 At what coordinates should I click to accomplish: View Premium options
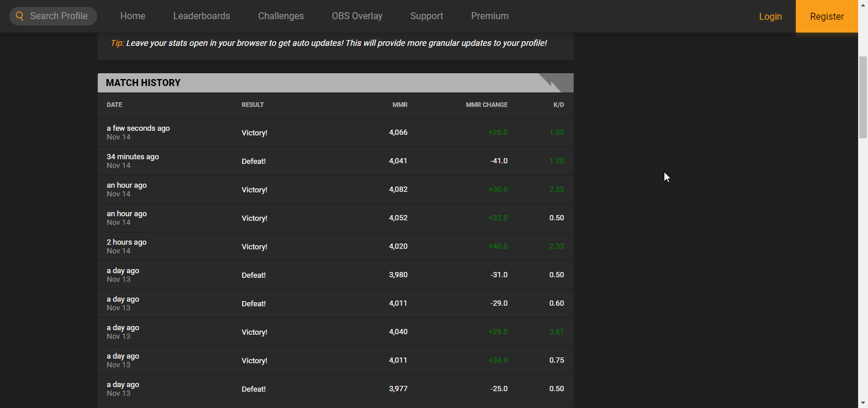[490, 16]
